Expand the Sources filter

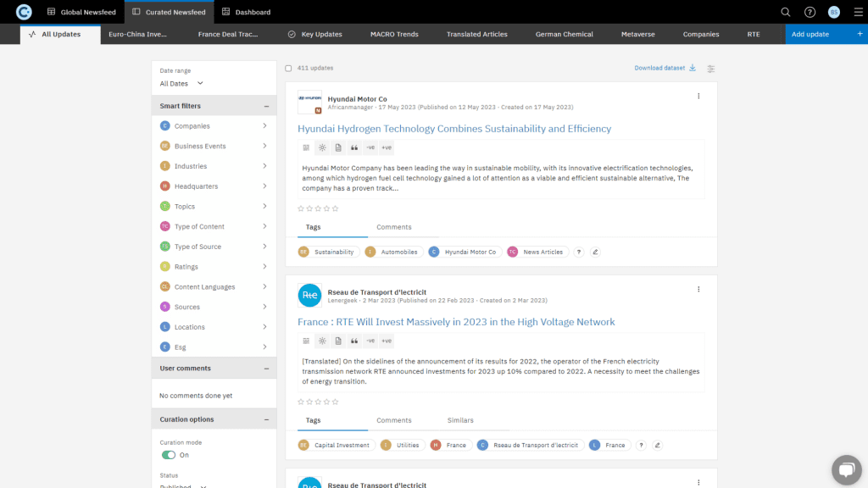[214, 307]
